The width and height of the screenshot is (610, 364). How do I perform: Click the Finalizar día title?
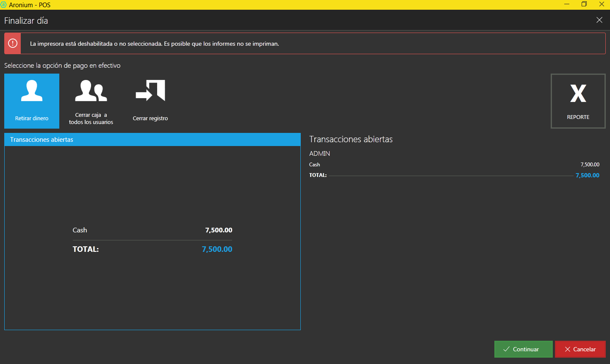[26, 21]
